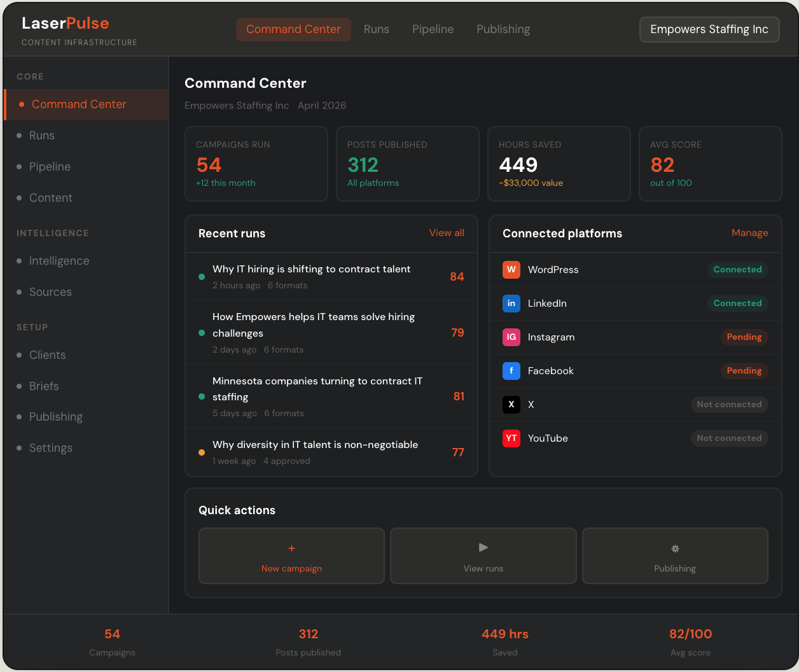Click YouTube's Not connected status badge

point(728,438)
